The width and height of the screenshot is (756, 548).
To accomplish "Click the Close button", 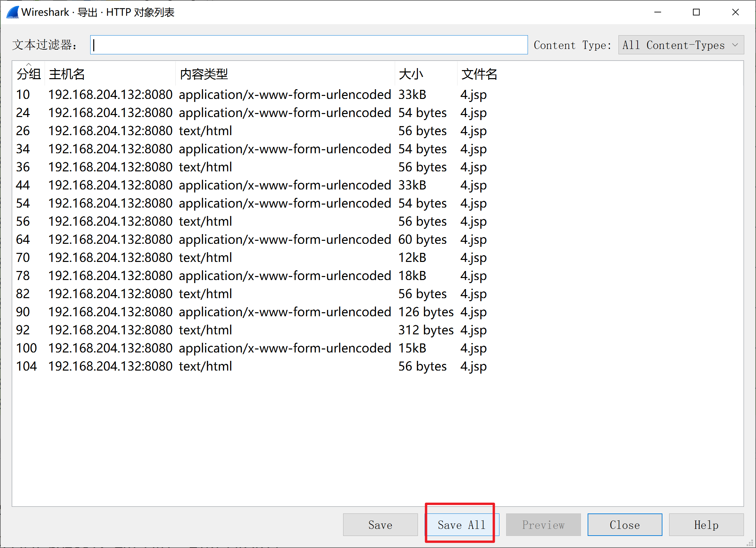I will tap(625, 525).
